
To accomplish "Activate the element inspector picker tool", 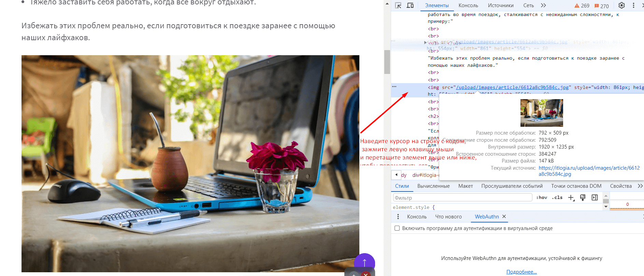I will tap(398, 5).
